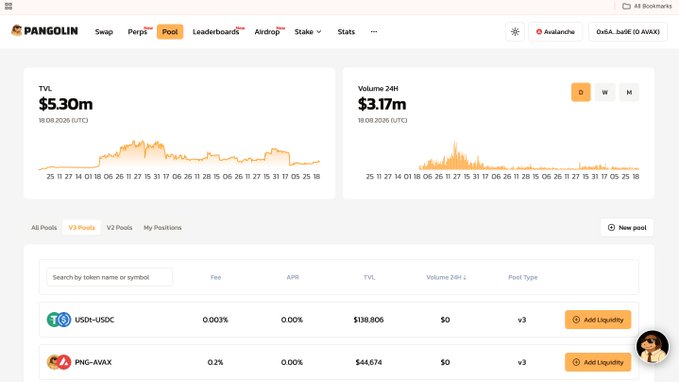Open the Stats page
Screen dimensions: 679x382
346,32
